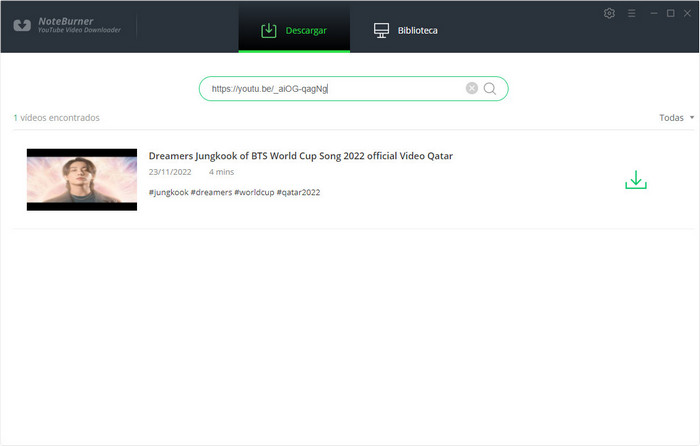Image resolution: width=700 pixels, height=446 pixels.
Task: Open the Dreamers video thumbnail
Action: (x=82, y=179)
